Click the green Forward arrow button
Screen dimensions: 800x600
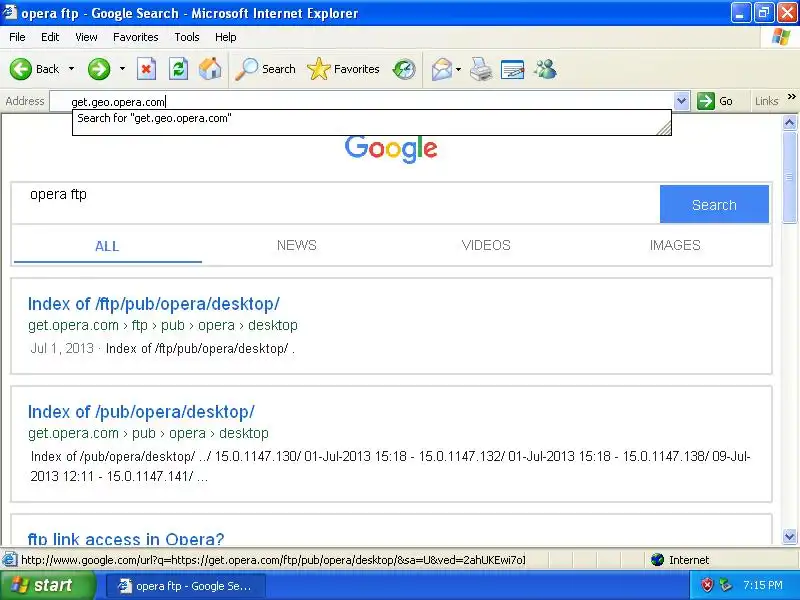(99, 69)
